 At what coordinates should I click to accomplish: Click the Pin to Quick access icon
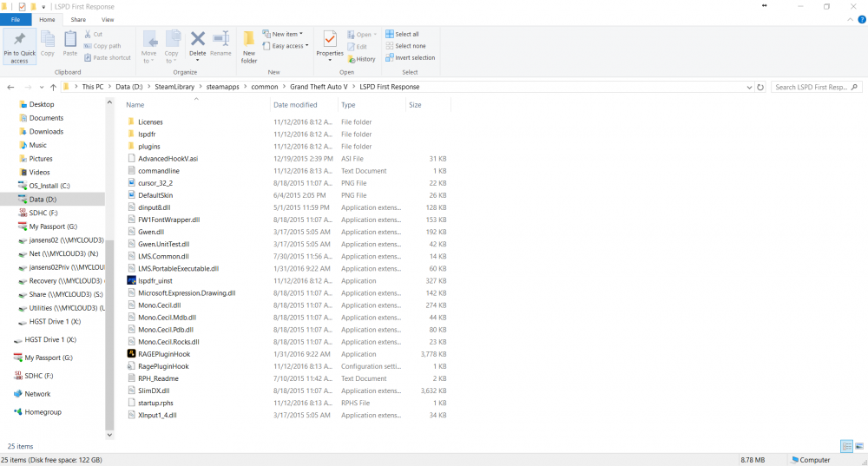coord(19,43)
